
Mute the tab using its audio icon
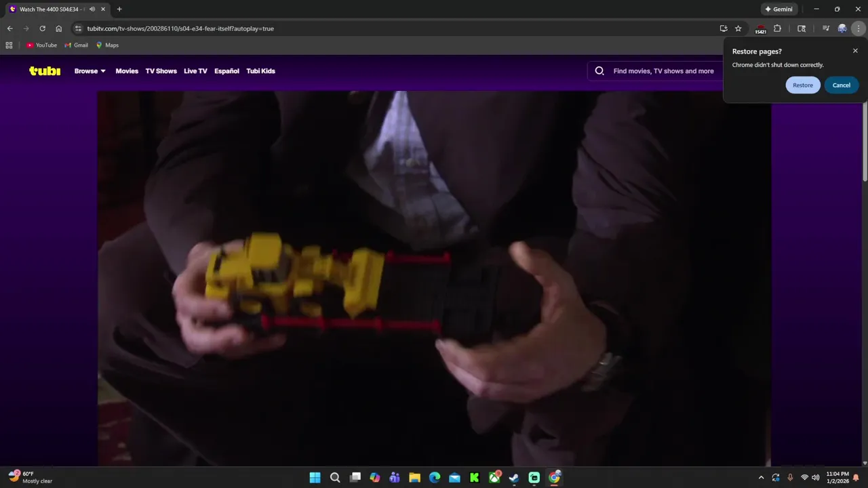tap(92, 9)
